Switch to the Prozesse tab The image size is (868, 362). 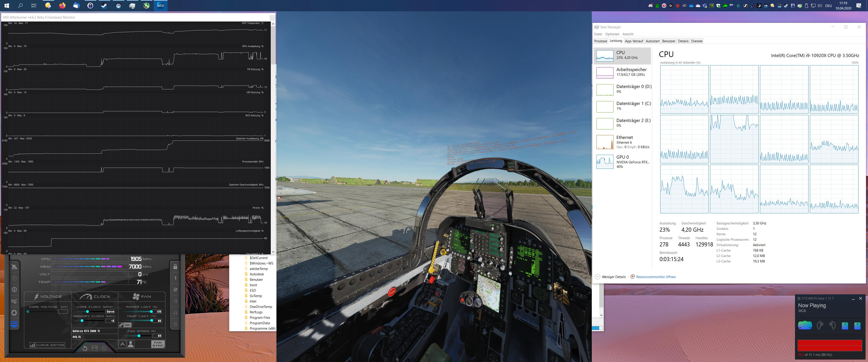coord(600,41)
